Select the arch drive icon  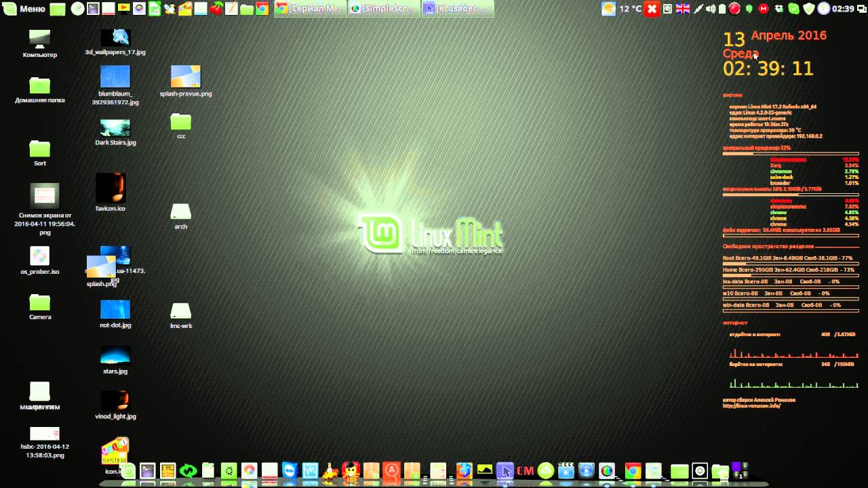(180, 216)
